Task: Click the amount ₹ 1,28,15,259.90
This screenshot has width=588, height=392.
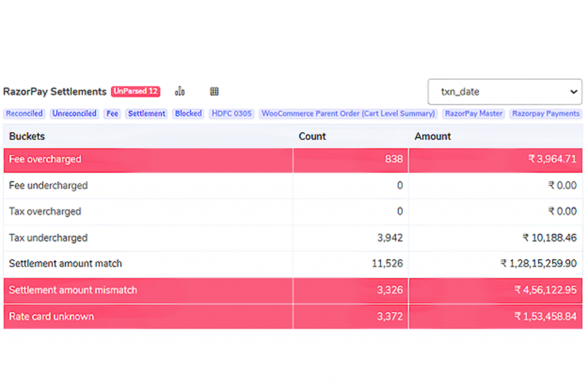Action: [x=539, y=263]
